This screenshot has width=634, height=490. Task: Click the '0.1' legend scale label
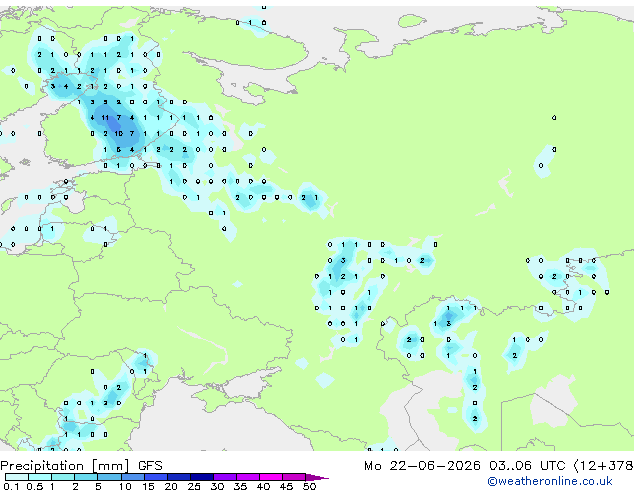point(11,486)
